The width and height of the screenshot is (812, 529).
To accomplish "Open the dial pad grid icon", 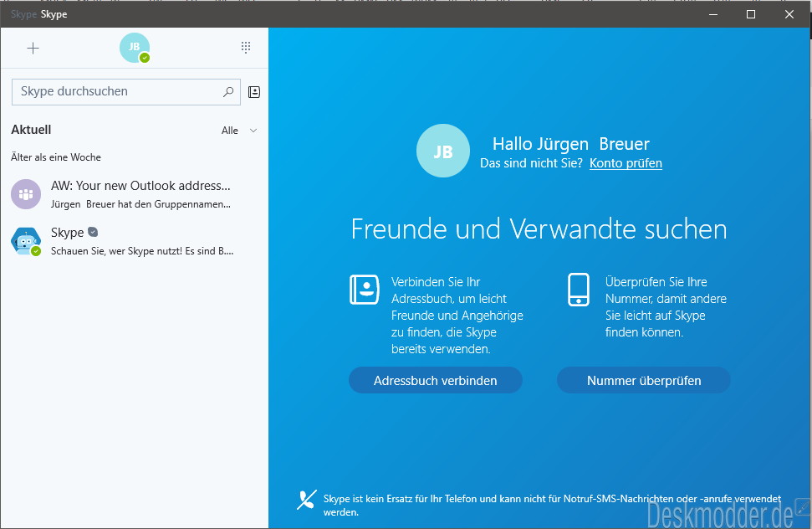I will (246, 48).
